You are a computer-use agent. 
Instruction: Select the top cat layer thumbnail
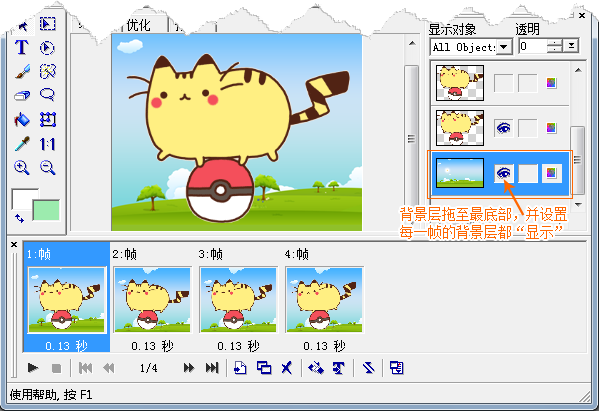tap(460, 83)
